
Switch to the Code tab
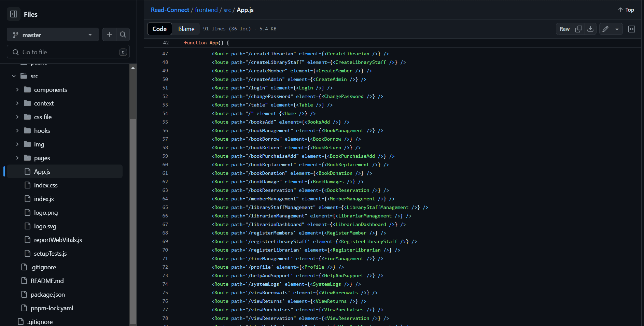click(x=159, y=29)
